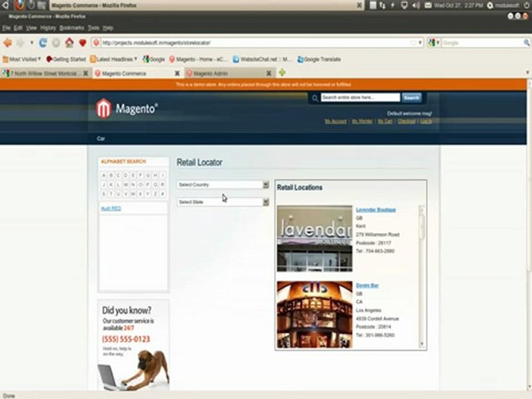The image size is (532, 399).
Task: Click the power icon at top right
Action: [x=527, y=5]
